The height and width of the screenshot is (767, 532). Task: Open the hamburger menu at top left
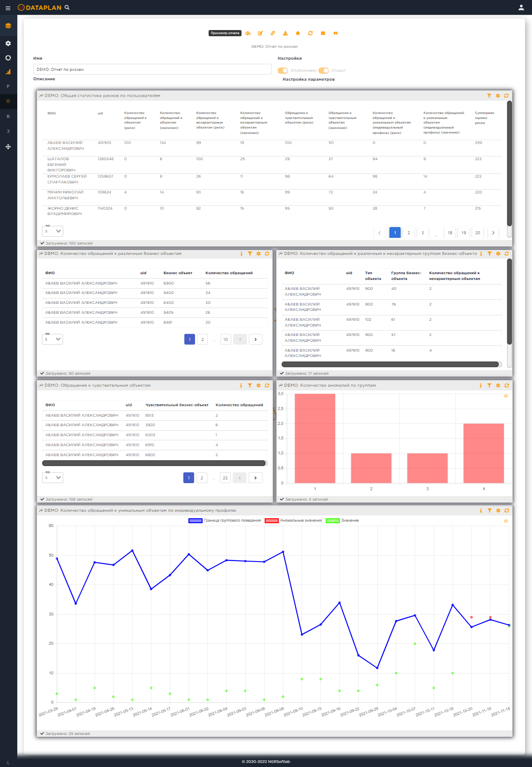click(8, 8)
